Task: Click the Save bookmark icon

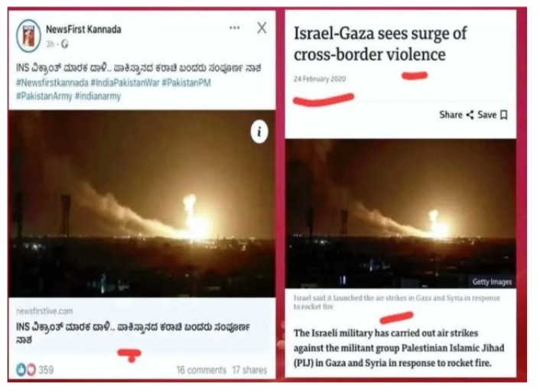Action: tap(504, 115)
